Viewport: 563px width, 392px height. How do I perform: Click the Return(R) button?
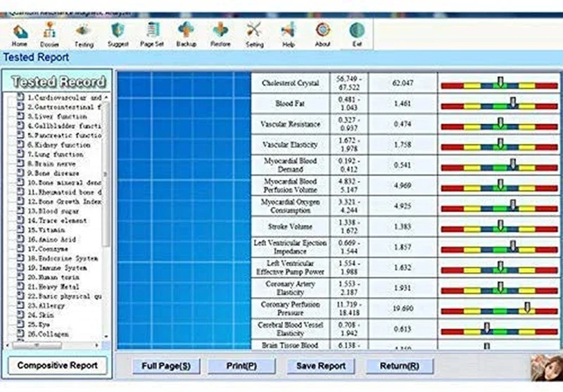point(400,366)
